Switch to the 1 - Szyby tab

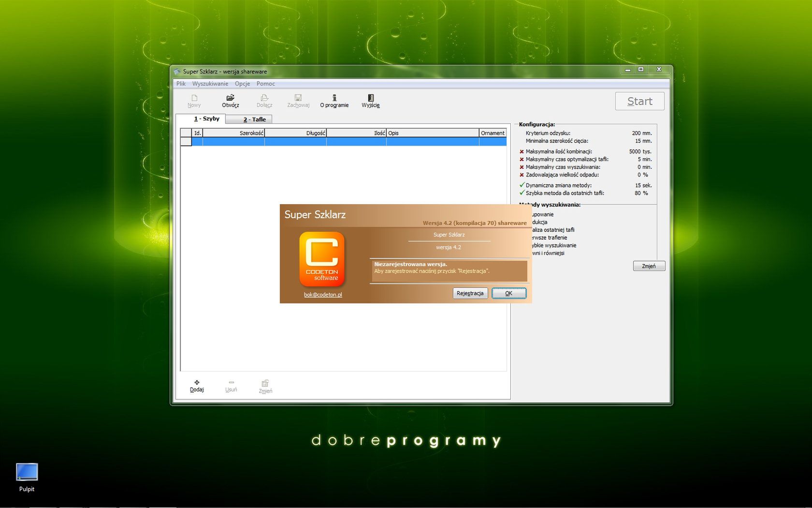tap(201, 119)
